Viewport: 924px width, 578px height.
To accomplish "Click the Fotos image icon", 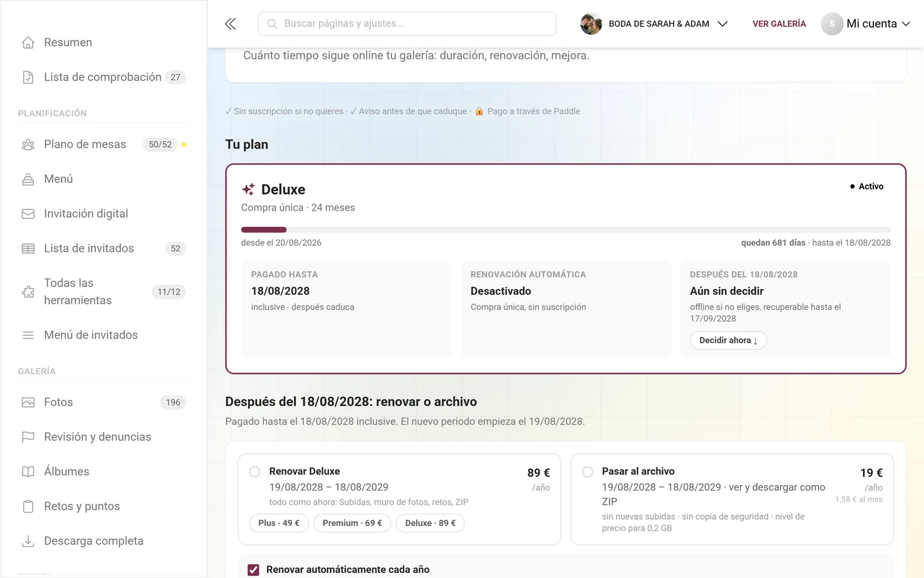I will [28, 403].
